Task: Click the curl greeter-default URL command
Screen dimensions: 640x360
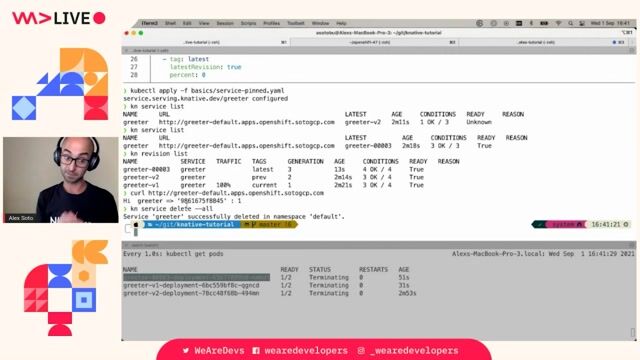Action: click(x=227, y=193)
